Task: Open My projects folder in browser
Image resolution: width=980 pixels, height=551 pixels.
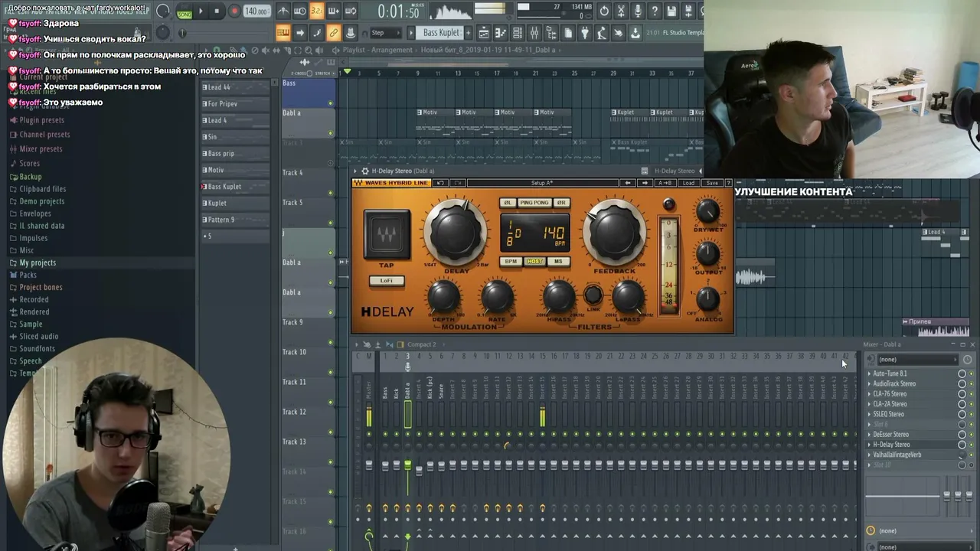Action: [38, 262]
